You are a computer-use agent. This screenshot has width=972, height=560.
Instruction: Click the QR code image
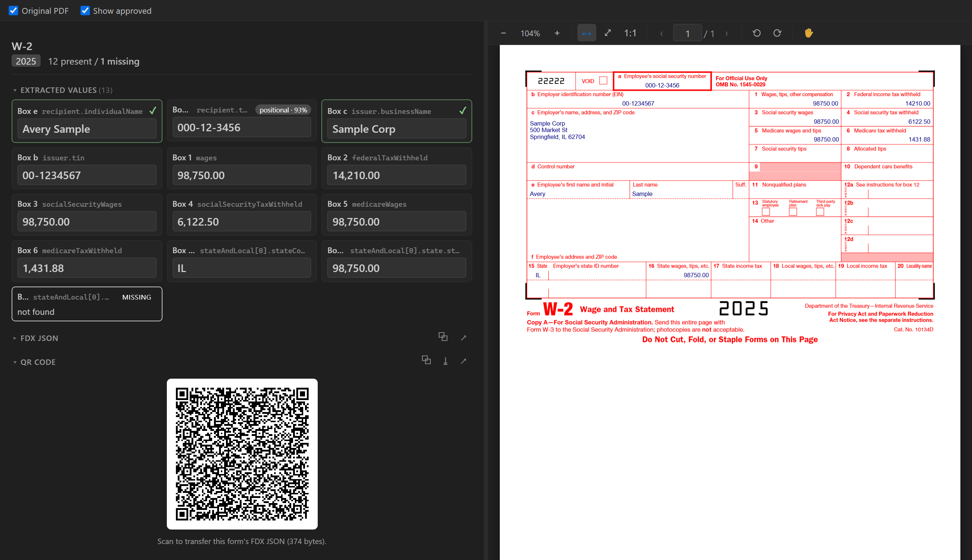point(242,454)
